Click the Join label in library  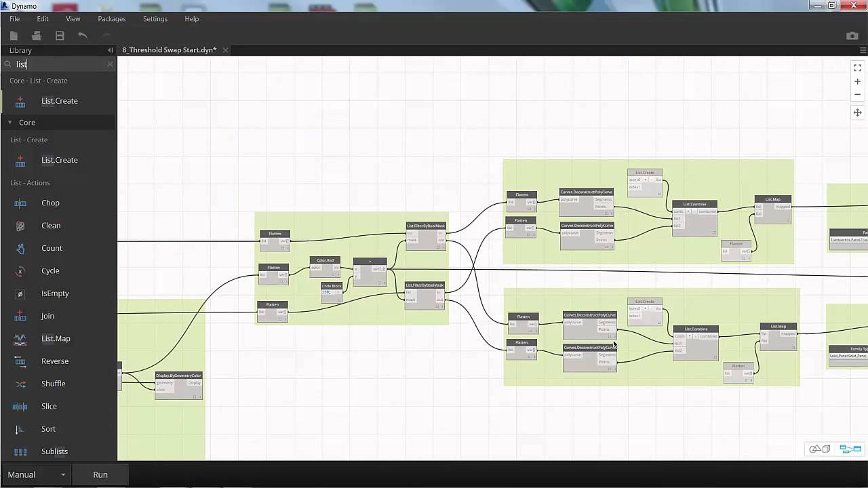click(x=47, y=316)
